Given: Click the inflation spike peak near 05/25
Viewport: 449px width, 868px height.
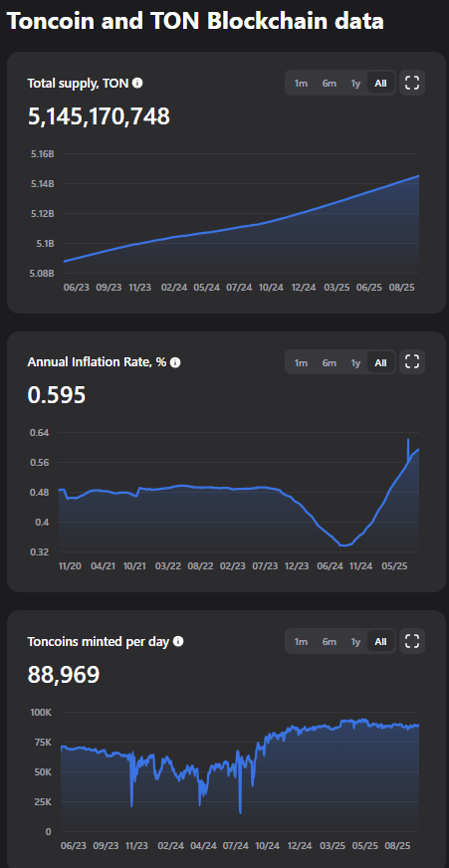Looking at the screenshot, I should (x=408, y=439).
